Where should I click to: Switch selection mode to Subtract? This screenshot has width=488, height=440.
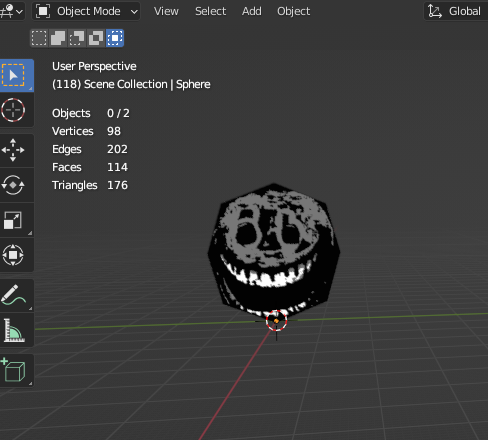click(x=77, y=38)
